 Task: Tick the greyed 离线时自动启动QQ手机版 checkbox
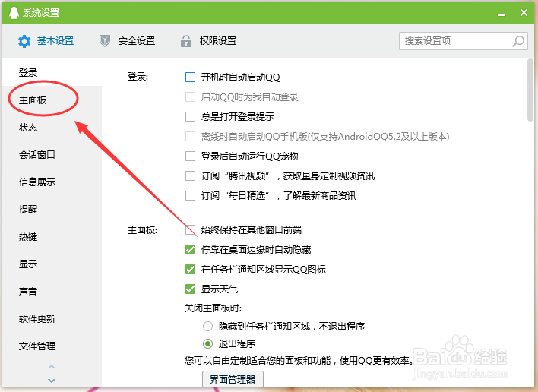[191, 137]
